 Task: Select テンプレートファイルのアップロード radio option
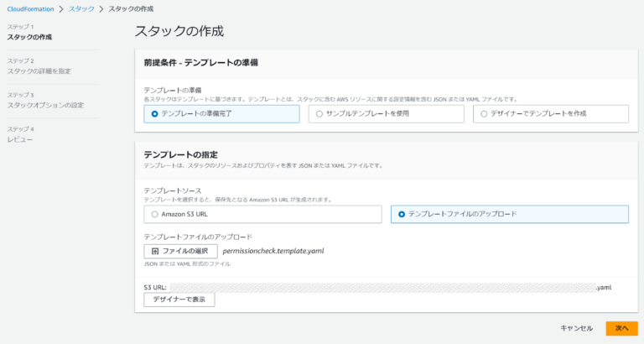[509, 214]
